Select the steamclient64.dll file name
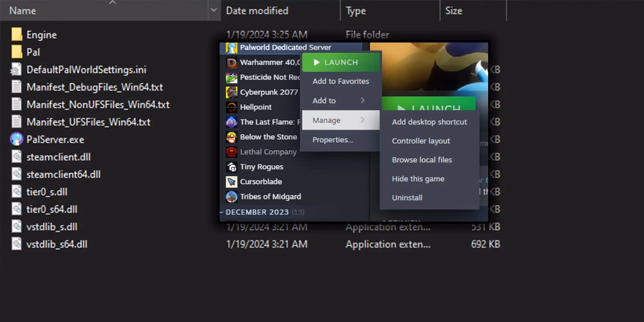 coord(63,174)
